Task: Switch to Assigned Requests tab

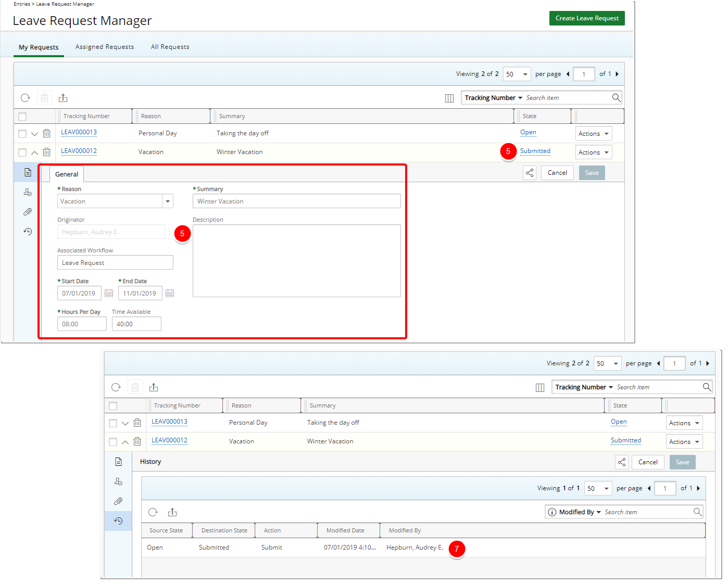Action: (105, 47)
